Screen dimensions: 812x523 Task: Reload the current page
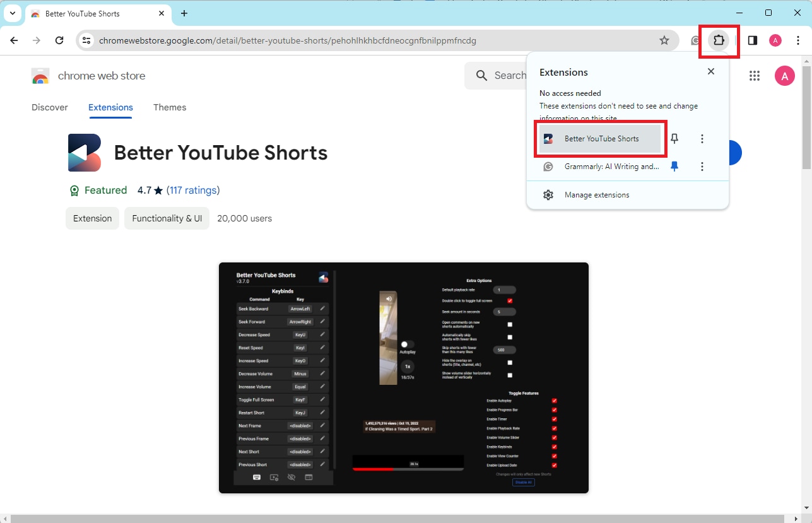pos(59,40)
